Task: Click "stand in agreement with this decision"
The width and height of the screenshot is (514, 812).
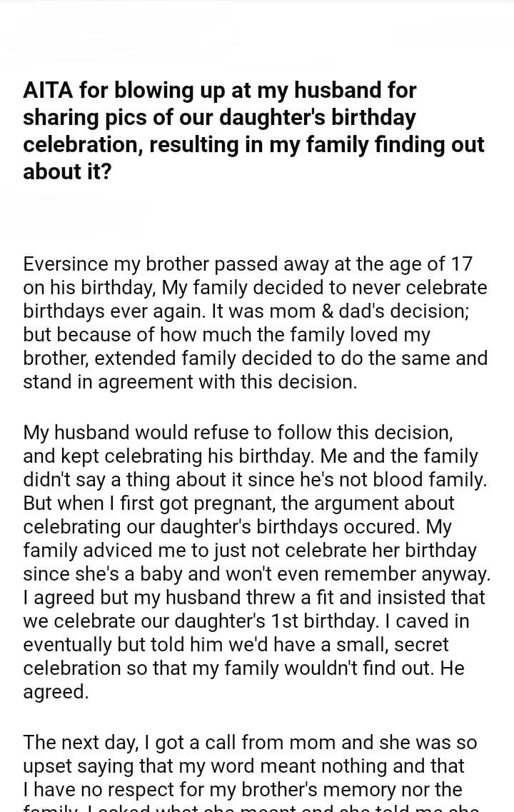Action: [x=189, y=381]
